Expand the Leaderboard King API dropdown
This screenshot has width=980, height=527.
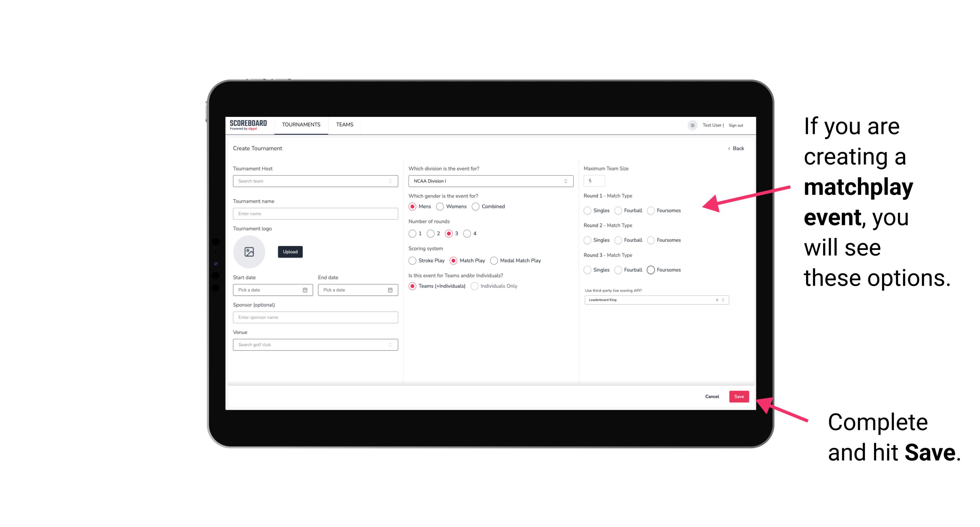tap(722, 299)
